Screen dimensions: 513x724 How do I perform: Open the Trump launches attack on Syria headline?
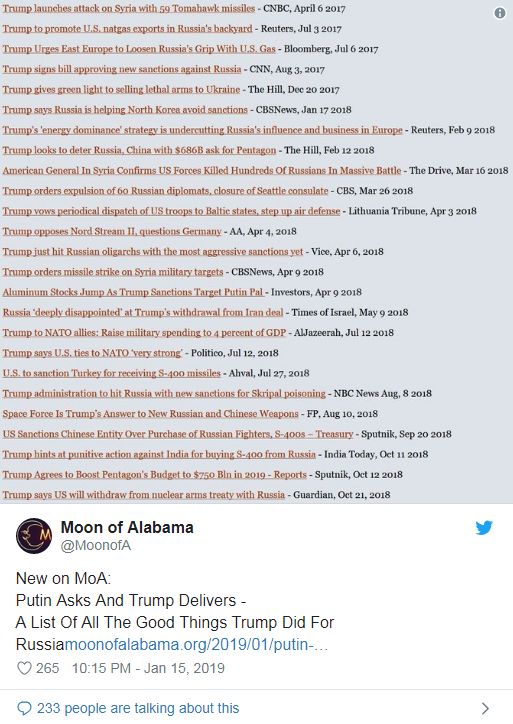[x=129, y=8]
